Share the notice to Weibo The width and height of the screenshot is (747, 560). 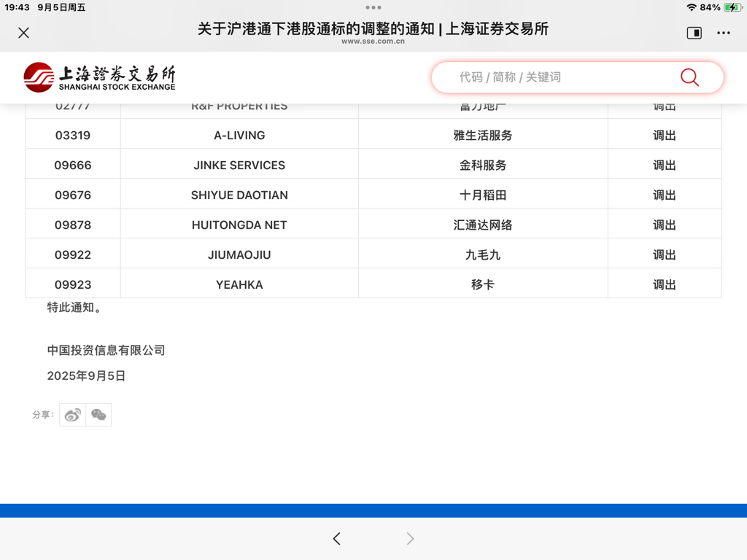[72, 415]
